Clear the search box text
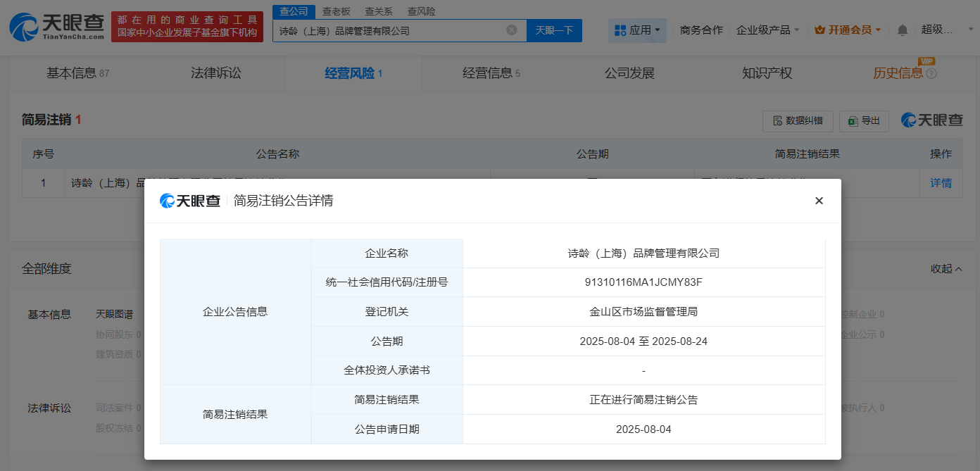 pyautogui.click(x=512, y=30)
